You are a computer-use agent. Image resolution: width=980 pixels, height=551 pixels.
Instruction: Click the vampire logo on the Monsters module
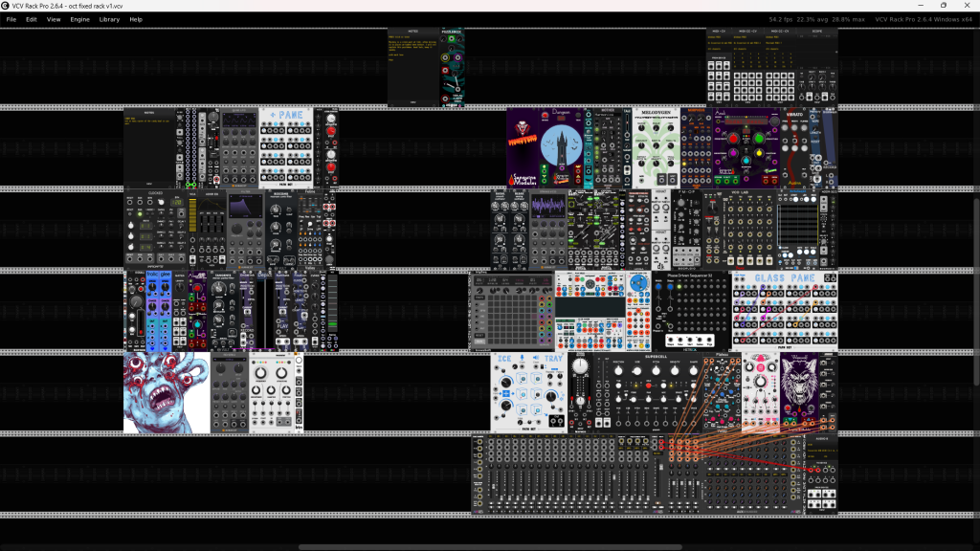[x=522, y=129]
